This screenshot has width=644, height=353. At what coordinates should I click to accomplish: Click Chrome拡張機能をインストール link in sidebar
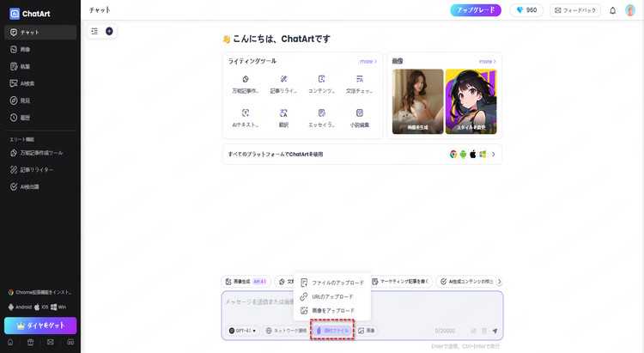click(39, 293)
